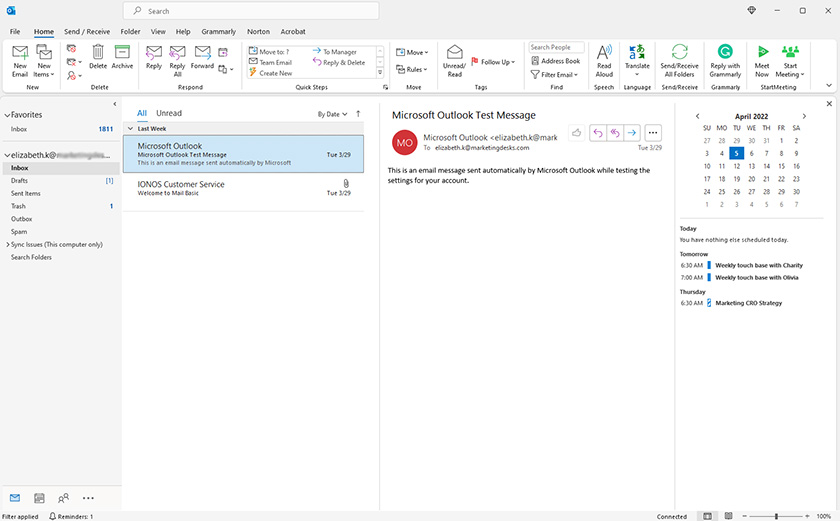The image size is (840, 521).
Task: Click the Reply ribbon button
Action: (154, 57)
